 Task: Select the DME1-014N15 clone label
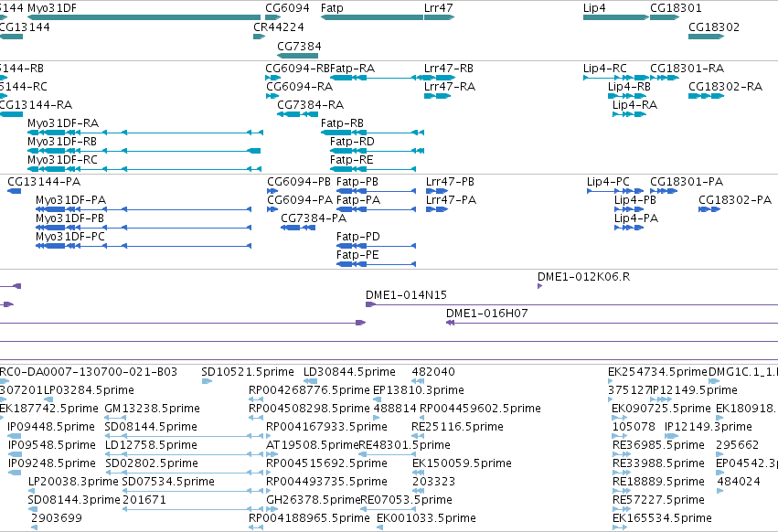[406, 295]
